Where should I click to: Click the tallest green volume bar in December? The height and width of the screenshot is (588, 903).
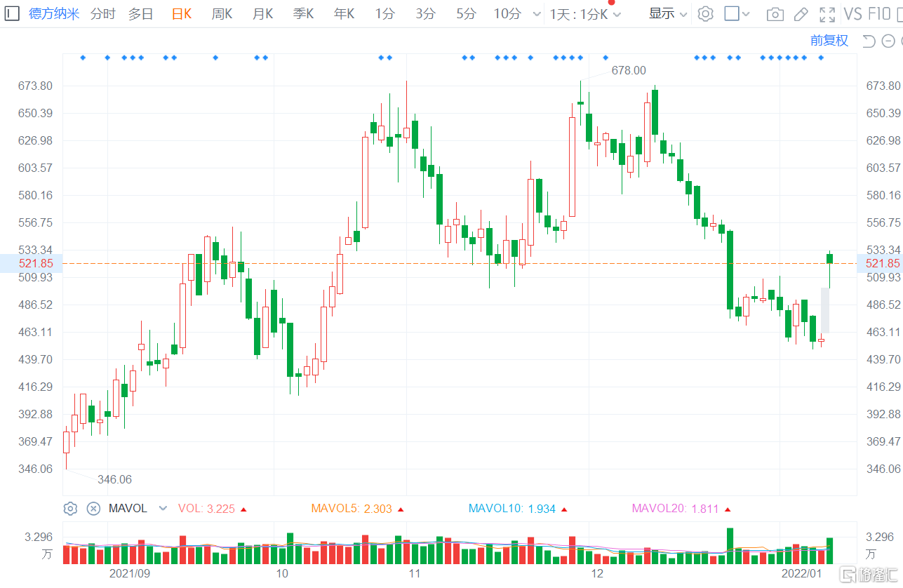click(730, 546)
